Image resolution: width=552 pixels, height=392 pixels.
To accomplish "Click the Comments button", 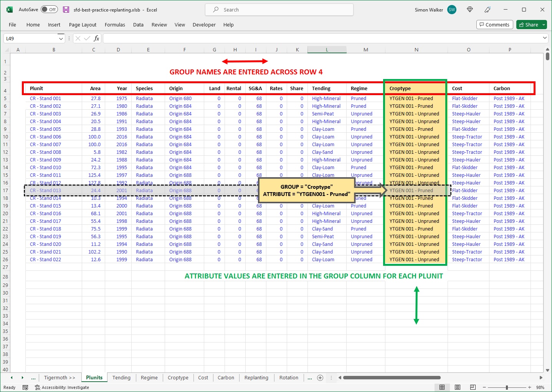I will [x=494, y=25].
